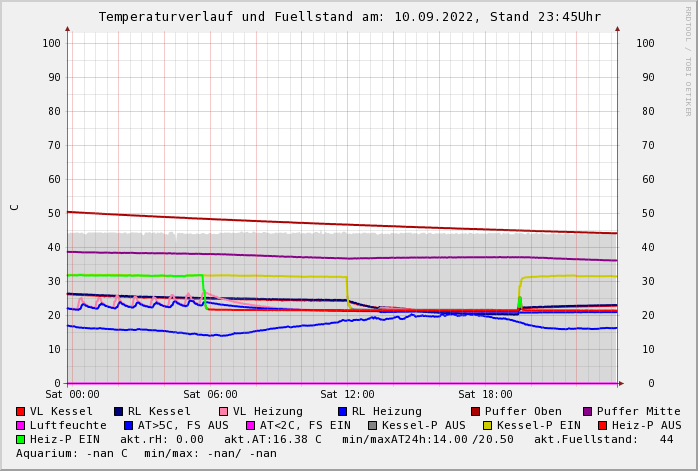Viewport: 698px width, 471px height.
Task: Click the 'Sat 18:00' time axis label
Action: 485,395
